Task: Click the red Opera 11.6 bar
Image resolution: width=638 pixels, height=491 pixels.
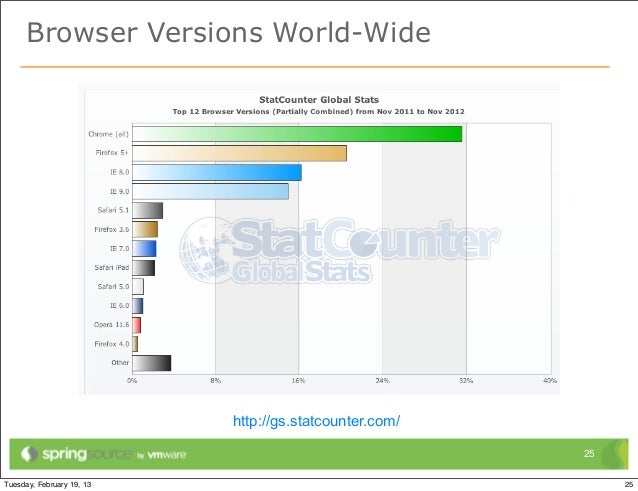Action: 136,325
